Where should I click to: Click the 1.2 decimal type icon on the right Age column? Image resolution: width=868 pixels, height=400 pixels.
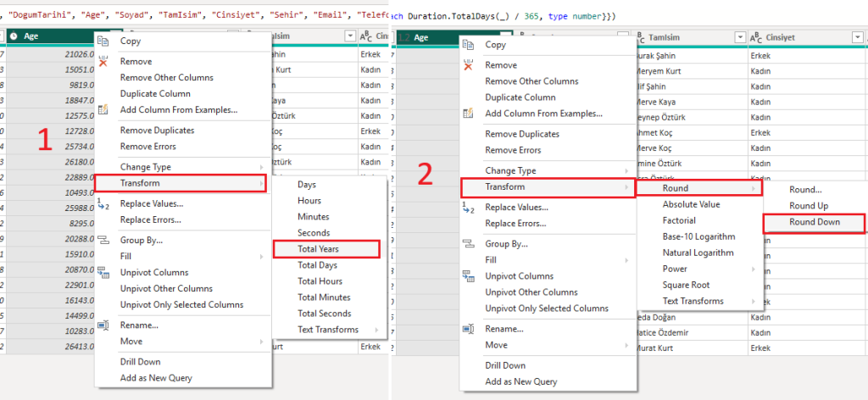403,37
